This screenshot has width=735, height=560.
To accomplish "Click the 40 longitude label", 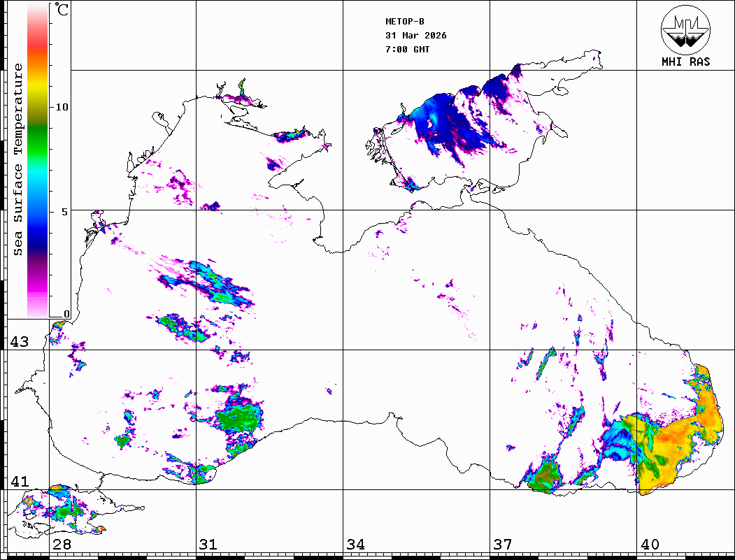I will 649,544.
